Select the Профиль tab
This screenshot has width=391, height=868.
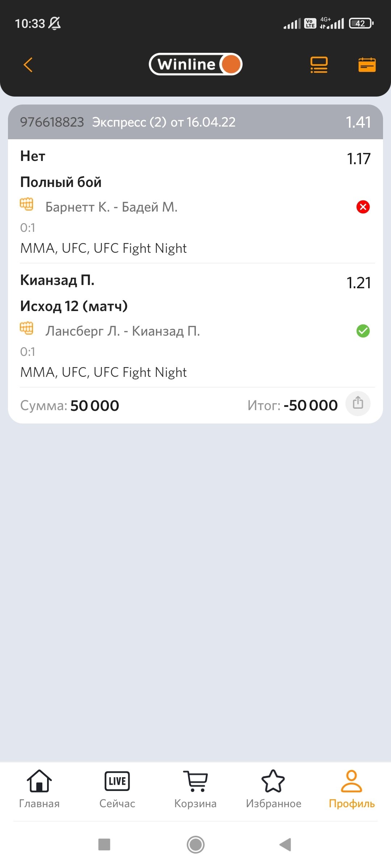pos(352,788)
